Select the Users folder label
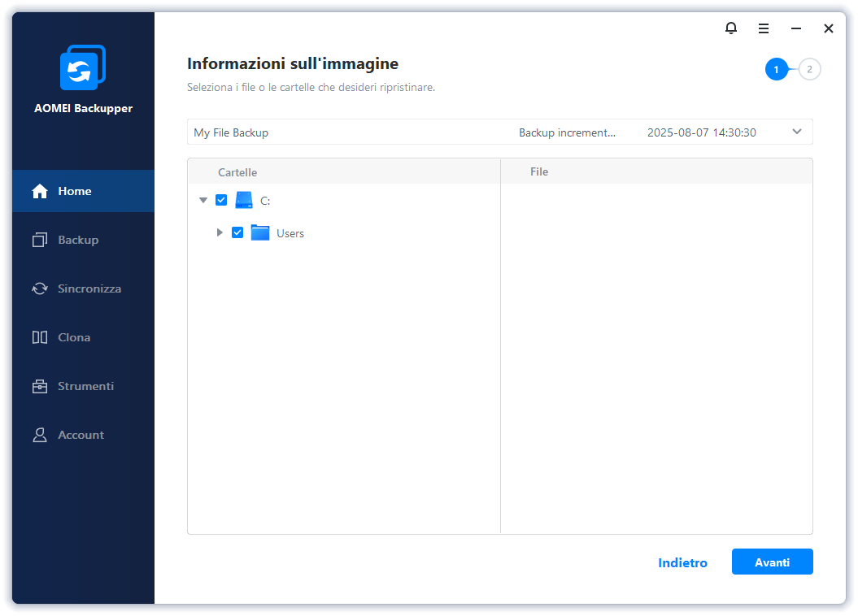Image resolution: width=858 pixels, height=616 pixels. pyautogui.click(x=290, y=233)
